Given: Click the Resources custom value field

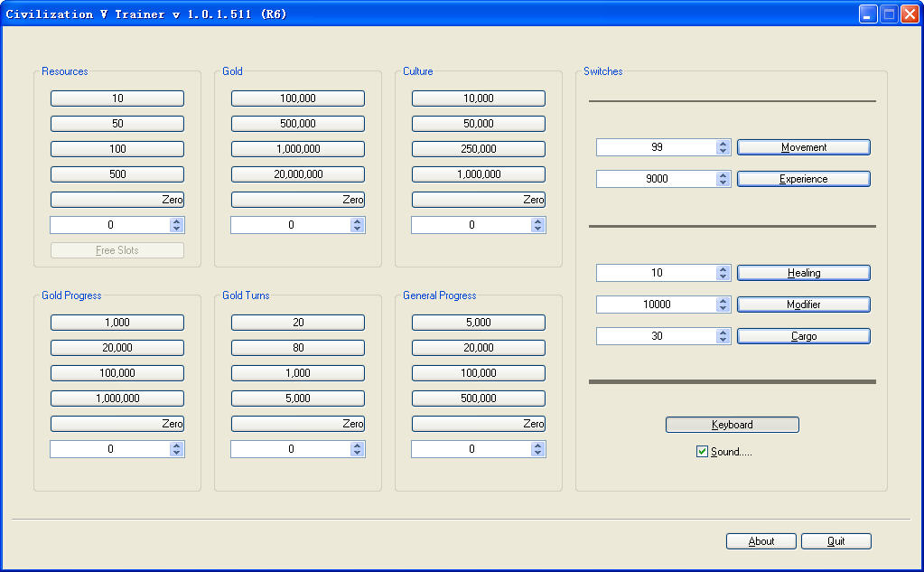Looking at the screenshot, I should pyautogui.click(x=110, y=225).
